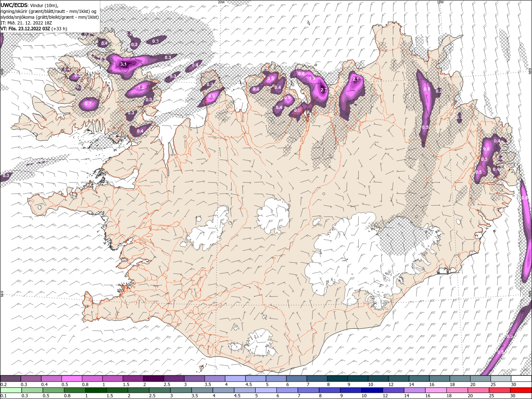Click the 2.7 precipitation value on the map
The height and width of the screenshot is (399, 532).
[x=324, y=89]
